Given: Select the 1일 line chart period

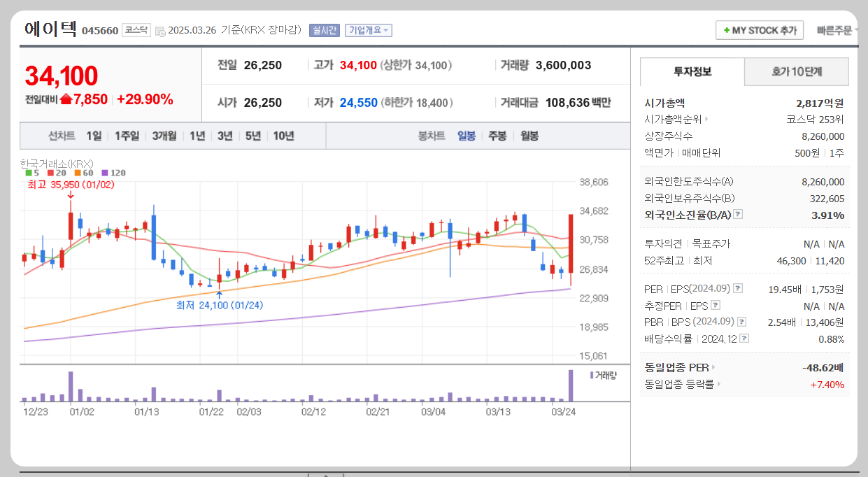Looking at the screenshot, I should 94,136.
